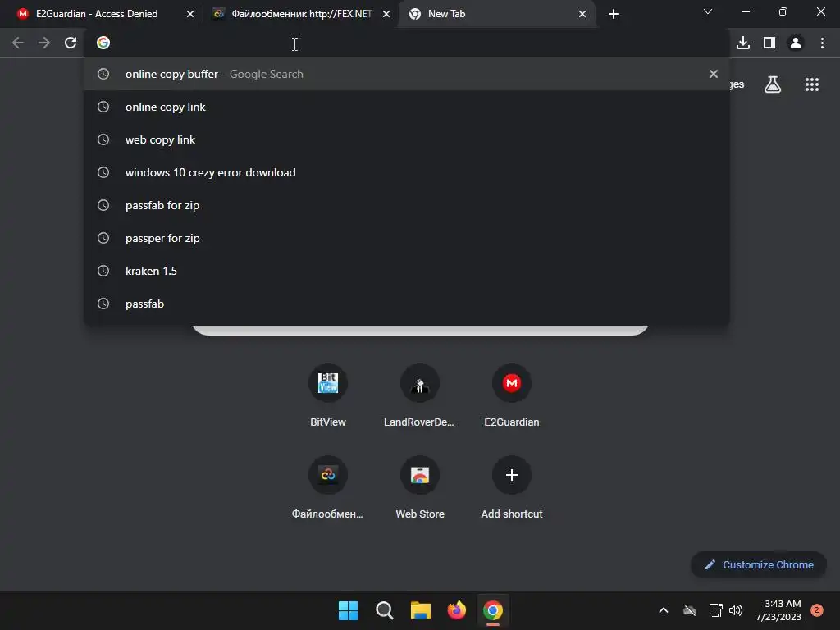The width and height of the screenshot is (840, 630).
Task: Select suggestion 'passfab for zip'
Action: point(407,205)
